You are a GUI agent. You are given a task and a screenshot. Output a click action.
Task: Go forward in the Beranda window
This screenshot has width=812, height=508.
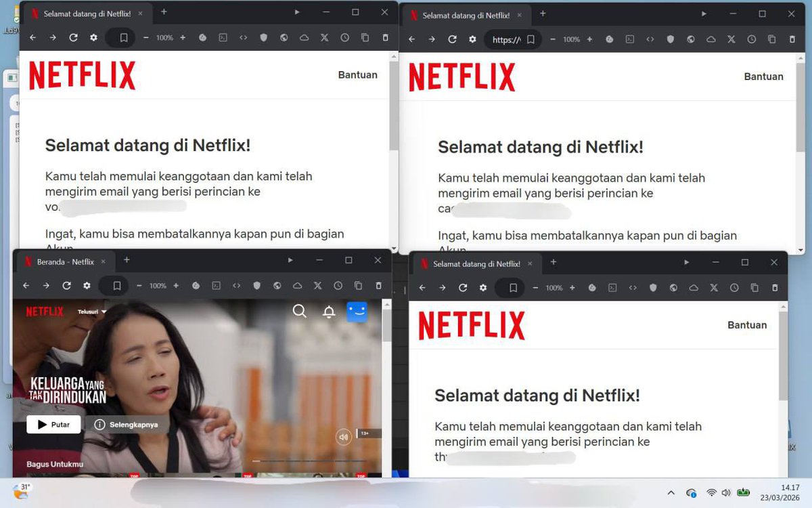(46, 286)
